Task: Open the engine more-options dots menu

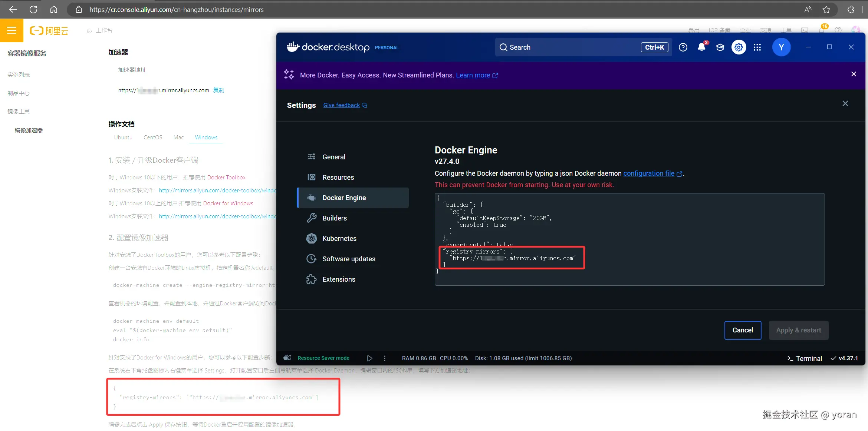Action: tap(385, 358)
